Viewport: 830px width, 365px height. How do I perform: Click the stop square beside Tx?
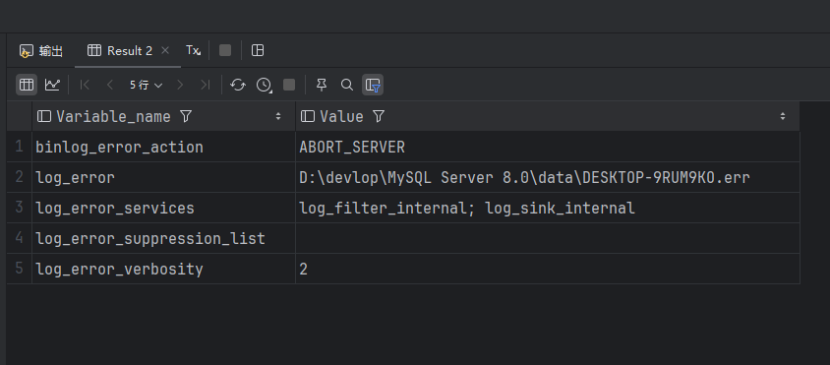point(225,50)
